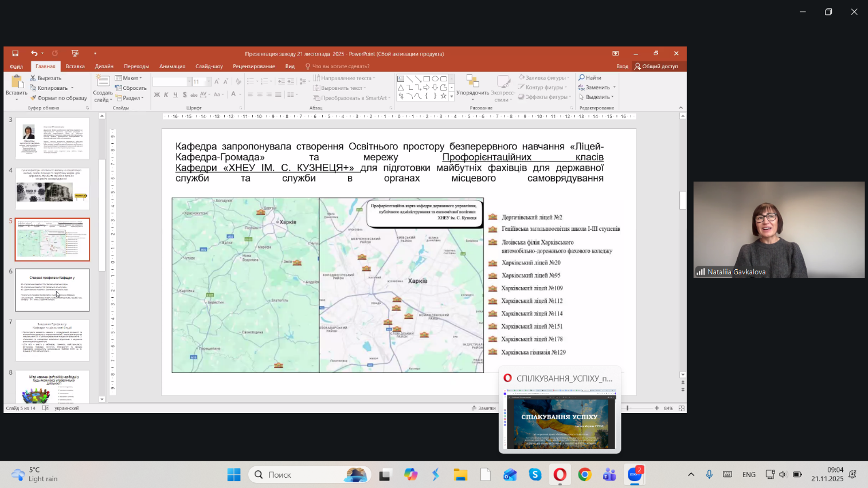Open the Select (Выделить) dropdown
Viewport: 868px width, 488px height.
597,97
